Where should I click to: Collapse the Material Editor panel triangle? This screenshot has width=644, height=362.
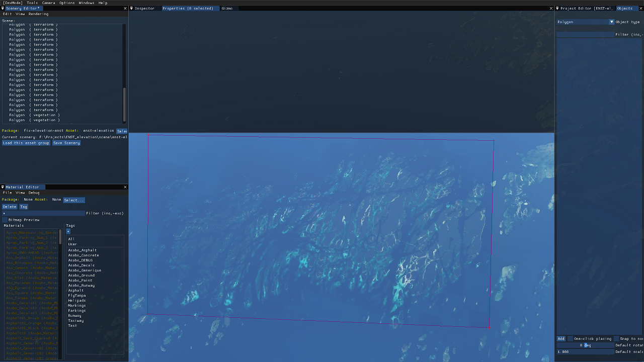coord(3,187)
